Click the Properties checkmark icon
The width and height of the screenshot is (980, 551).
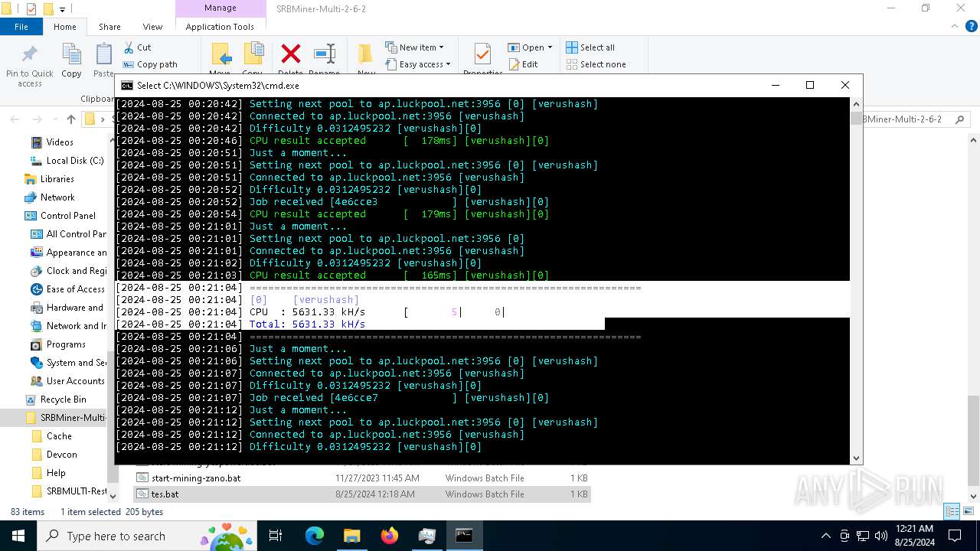pyautogui.click(x=482, y=54)
